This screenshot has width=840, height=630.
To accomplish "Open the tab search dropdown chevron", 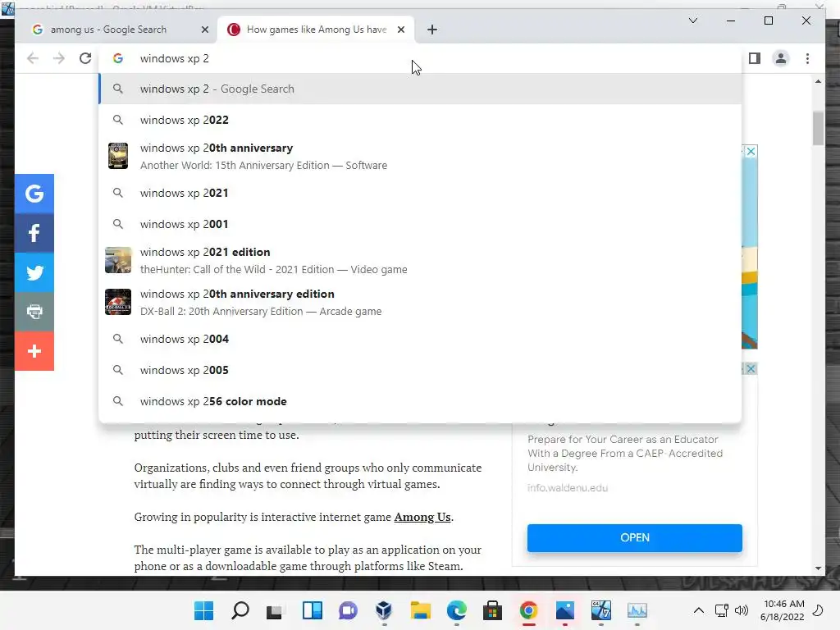I will click(x=692, y=21).
